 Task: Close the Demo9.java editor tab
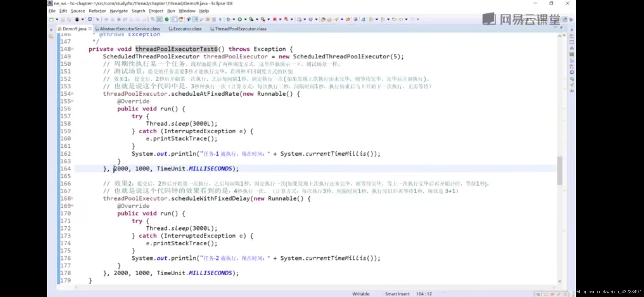(x=90, y=29)
